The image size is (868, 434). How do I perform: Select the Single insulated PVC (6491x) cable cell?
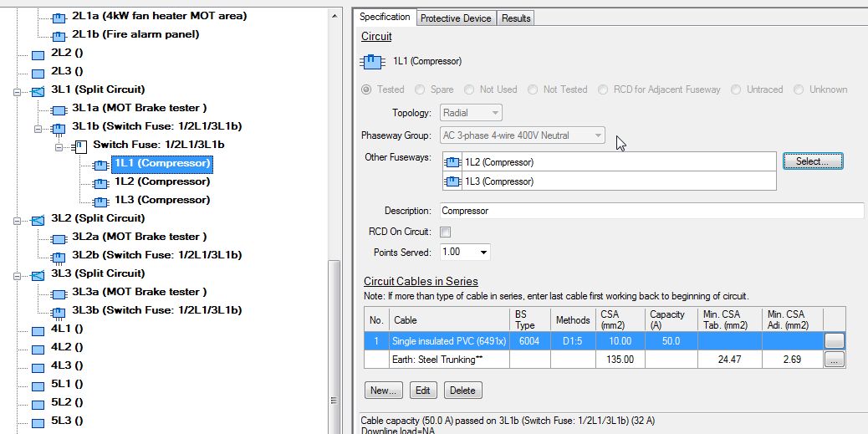pos(449,341)
